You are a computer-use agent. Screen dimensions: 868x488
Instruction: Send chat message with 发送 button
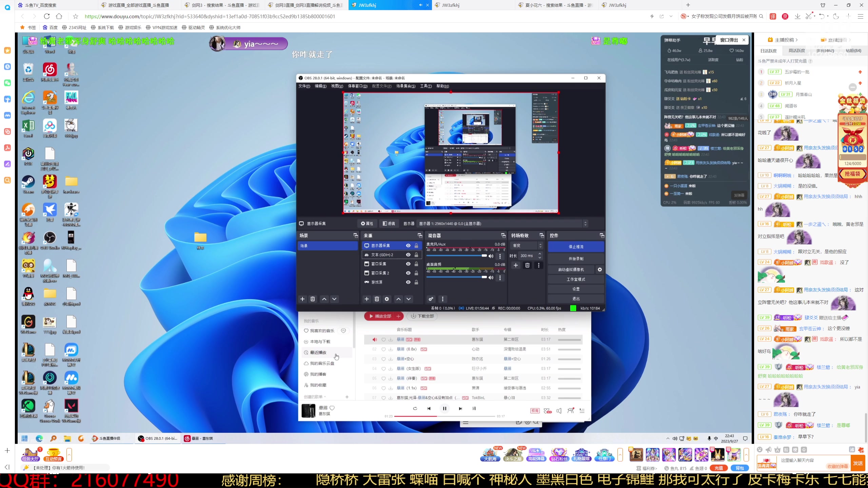click(x=858, y=463)
